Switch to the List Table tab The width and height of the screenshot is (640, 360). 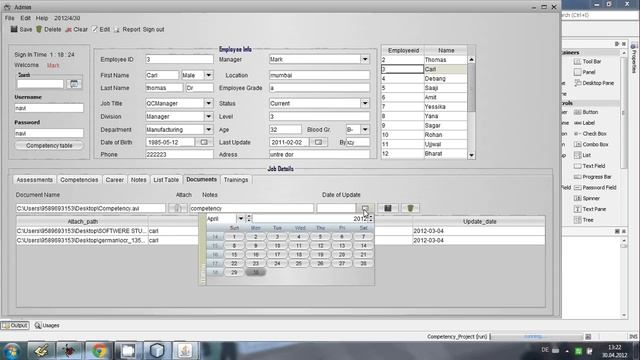tap(166, 180)
